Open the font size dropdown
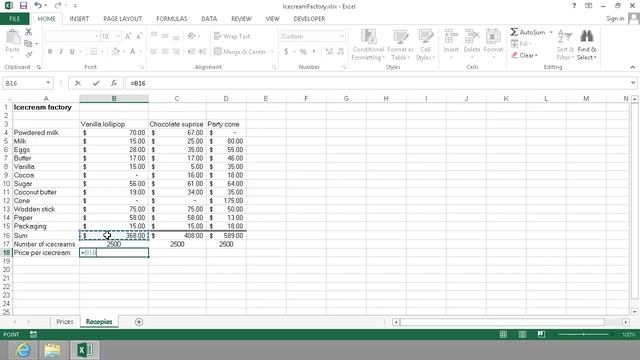The height and width of the screenshot is (360, 640). point(118,36)
